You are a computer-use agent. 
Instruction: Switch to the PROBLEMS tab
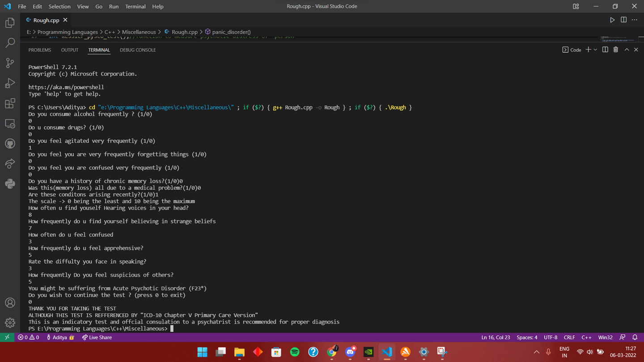(x=40, y=50)
